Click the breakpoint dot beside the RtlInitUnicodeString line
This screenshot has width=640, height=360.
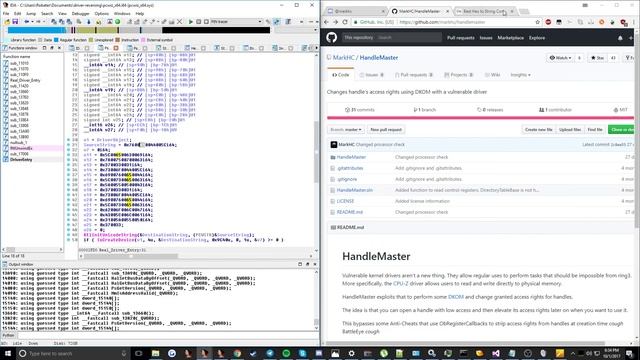coord(68,235)
